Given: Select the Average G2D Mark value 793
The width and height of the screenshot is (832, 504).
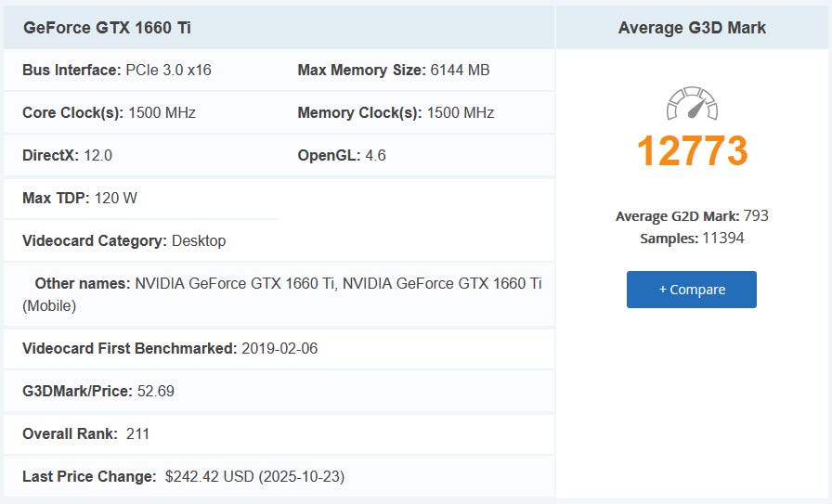Looking at the screenshot, I should coord(756,215).
